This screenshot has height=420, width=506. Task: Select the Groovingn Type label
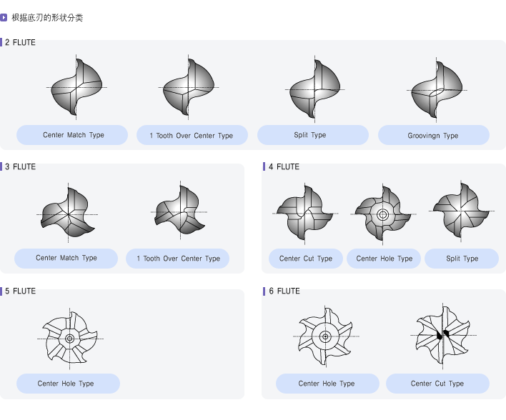(x=433, y=136)
